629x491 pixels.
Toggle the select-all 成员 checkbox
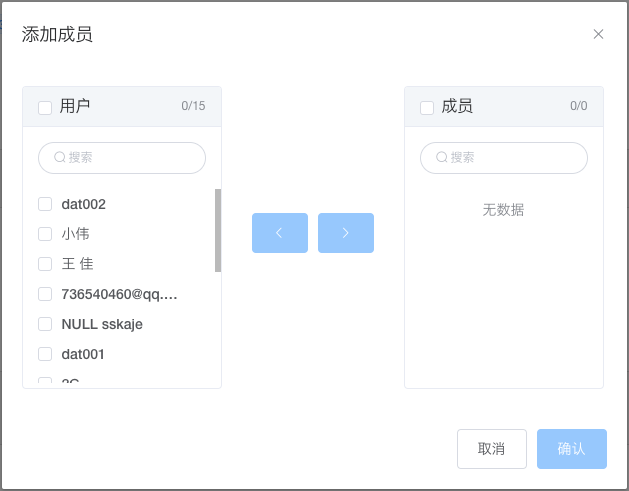pyautogui.click(x=427, y=108)
